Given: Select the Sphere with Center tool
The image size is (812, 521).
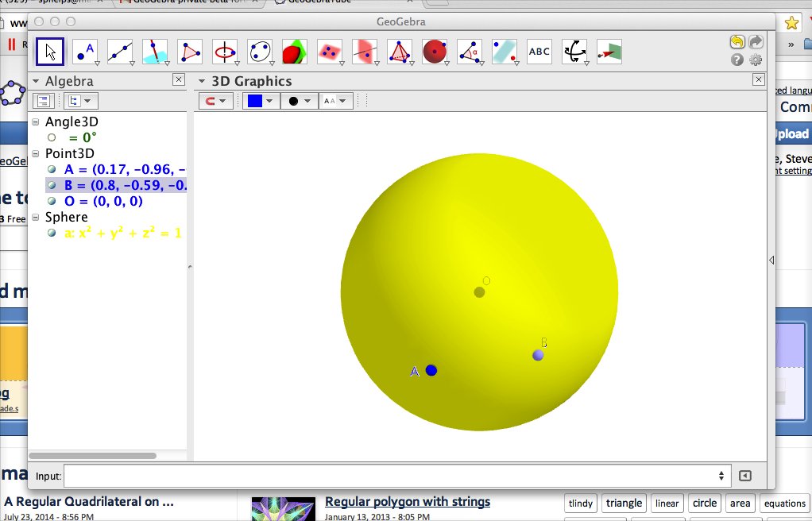Looking at the screenshot, I should pyautogui.click(x=435, y=52).
